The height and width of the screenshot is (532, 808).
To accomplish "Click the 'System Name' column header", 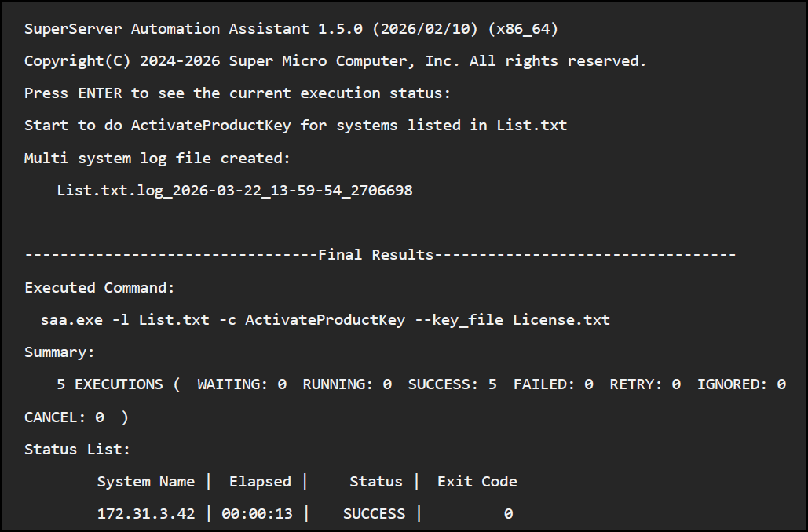I will pyautogui.click(x=146, y=482).
